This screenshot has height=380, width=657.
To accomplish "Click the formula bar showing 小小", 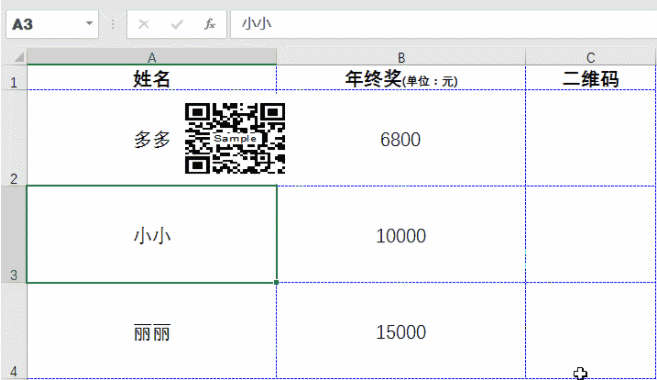I will pyautogui.click(x=443, y=24).
